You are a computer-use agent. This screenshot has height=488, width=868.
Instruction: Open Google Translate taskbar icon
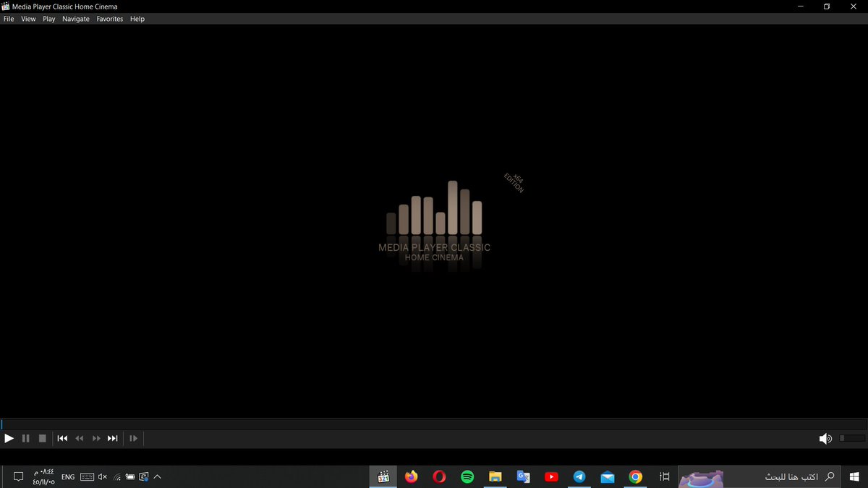(523, 476)
